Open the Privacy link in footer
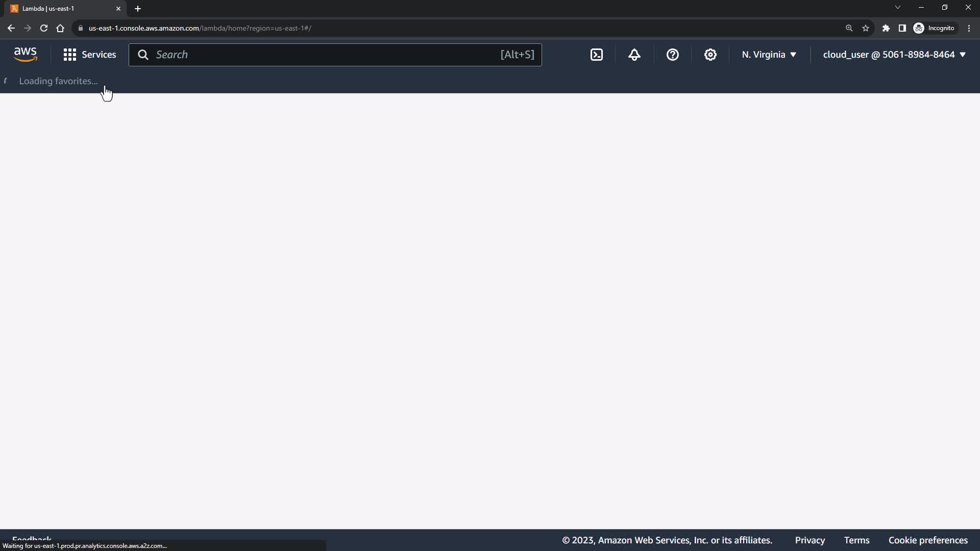980x551 pixels. 810,540
